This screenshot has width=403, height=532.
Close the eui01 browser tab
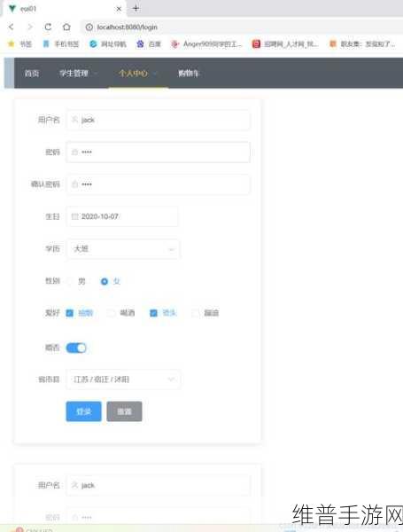(x=119, y=9)
